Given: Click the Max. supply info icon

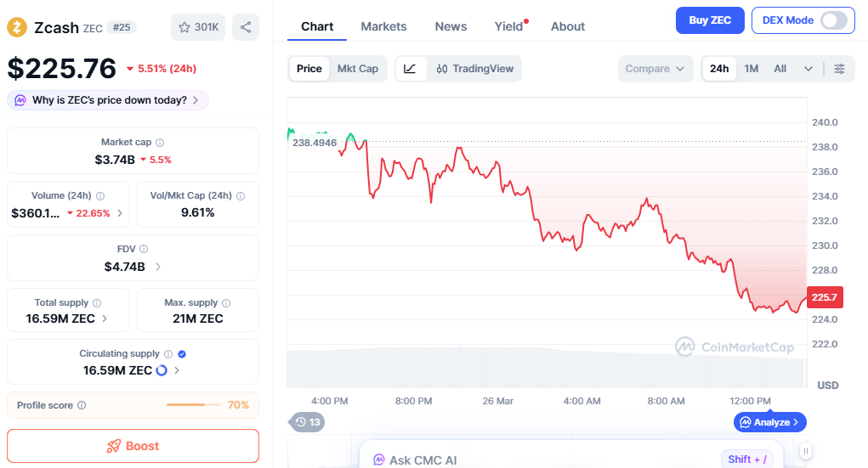Looking at the screenshot, I should click(x=226, y=302).
